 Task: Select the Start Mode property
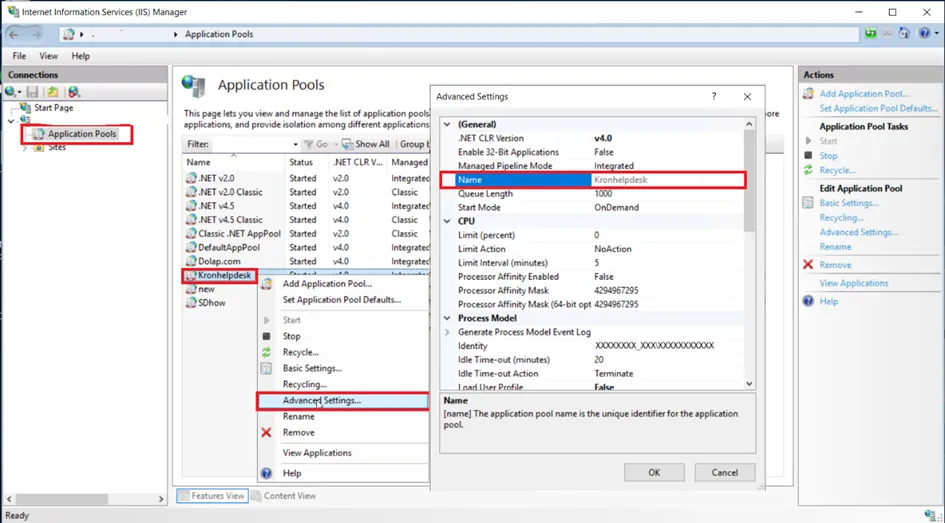coord(593,207)
